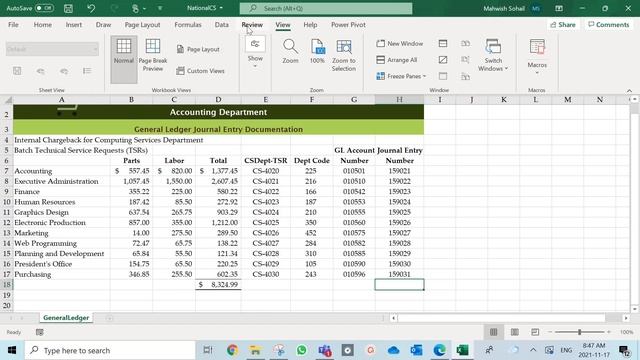The height and width of the screenshot is (360, 640).
Task: Switch to Page Break Preview in status bar
Action: [x=535, y=332]
